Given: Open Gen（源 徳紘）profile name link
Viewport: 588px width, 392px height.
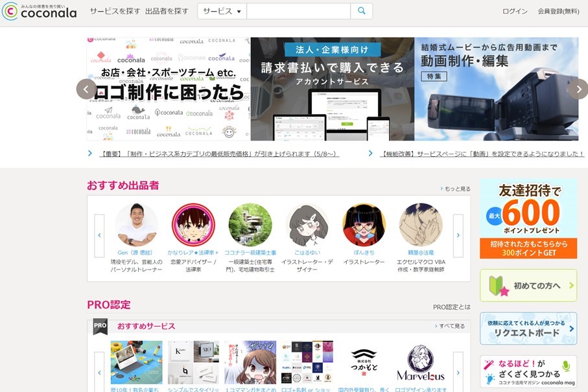Looking at the screenshot, I should click(135, 253).
